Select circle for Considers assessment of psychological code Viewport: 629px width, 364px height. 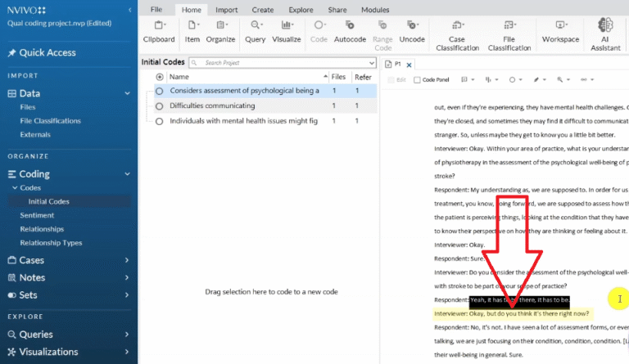[159, 91]
